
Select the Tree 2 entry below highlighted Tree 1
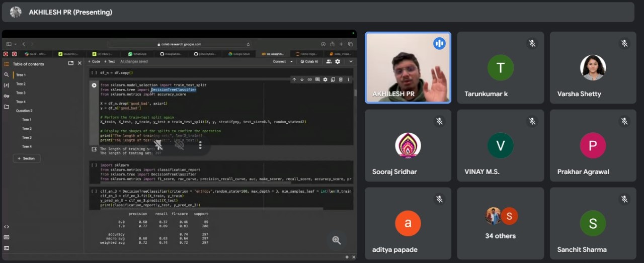tap(21, 84)
